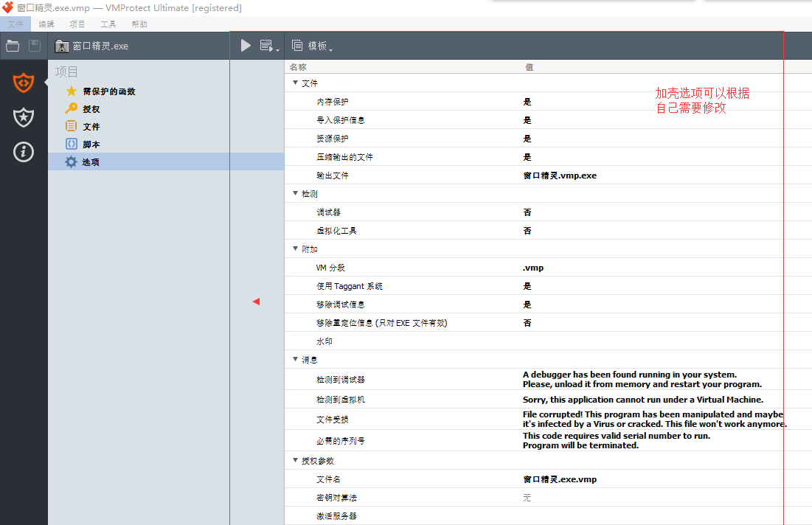Click the 模板 templates icon
Image resolution: width=812 pixels, height=525 pixels.
point(297,46)
